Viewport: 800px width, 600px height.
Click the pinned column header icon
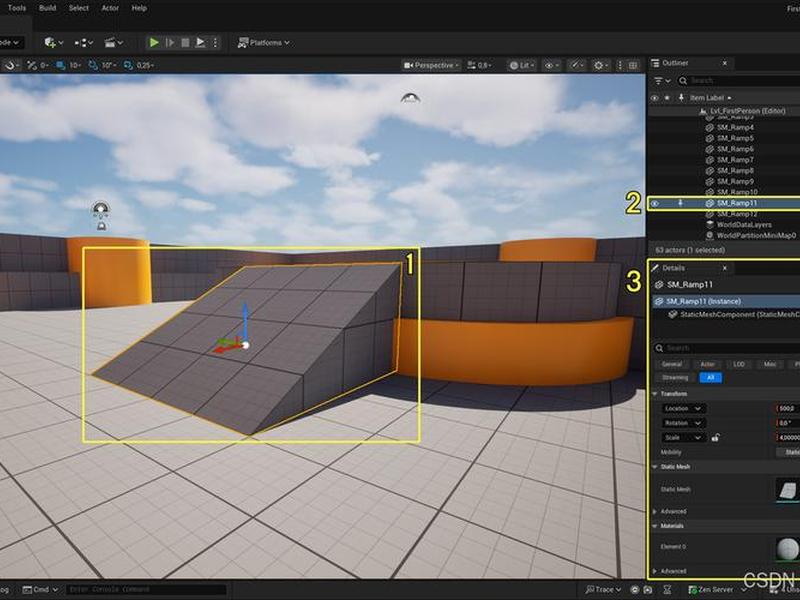coord(681,97)
